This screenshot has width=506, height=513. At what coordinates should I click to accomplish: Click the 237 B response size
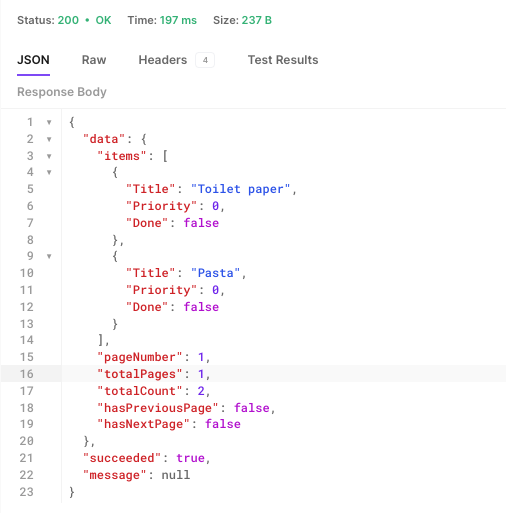click(x=257, y=20)
